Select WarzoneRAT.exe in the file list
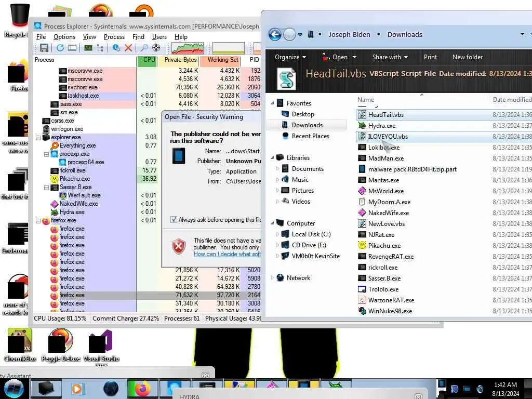 [391, 300]
